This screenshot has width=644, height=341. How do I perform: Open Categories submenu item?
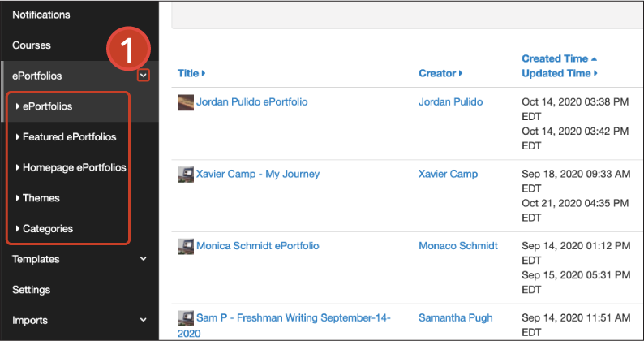(x=48, y=228)
